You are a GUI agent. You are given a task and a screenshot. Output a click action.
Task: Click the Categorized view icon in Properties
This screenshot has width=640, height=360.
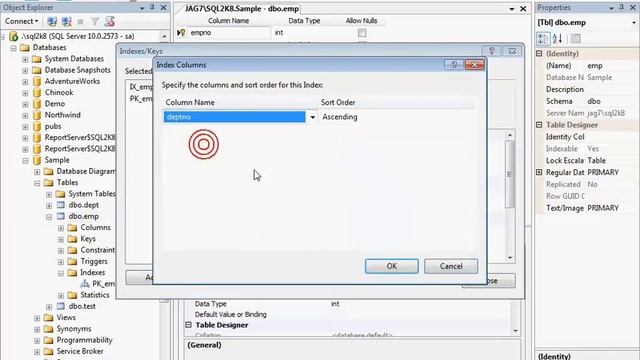543,39
